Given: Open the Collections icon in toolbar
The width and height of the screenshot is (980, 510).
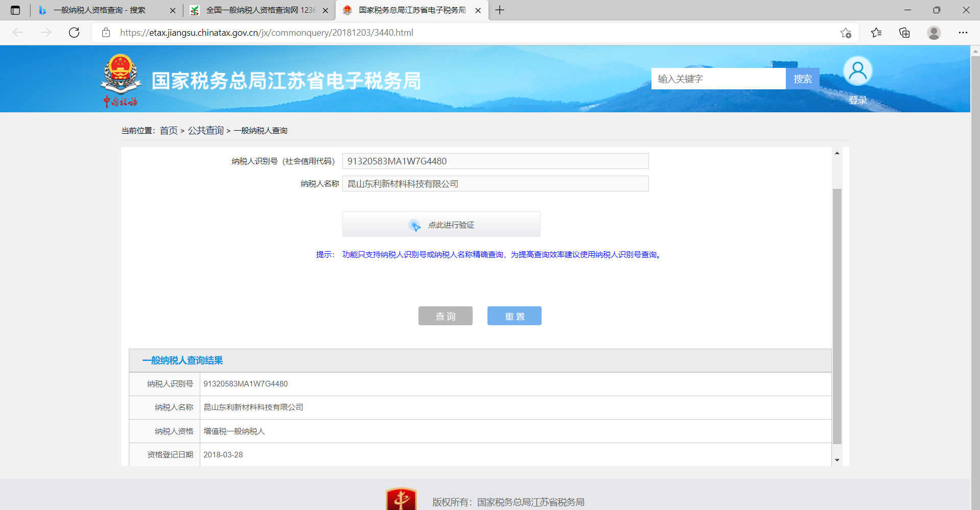Looking at the screenshot, I should tap(904, 33).
